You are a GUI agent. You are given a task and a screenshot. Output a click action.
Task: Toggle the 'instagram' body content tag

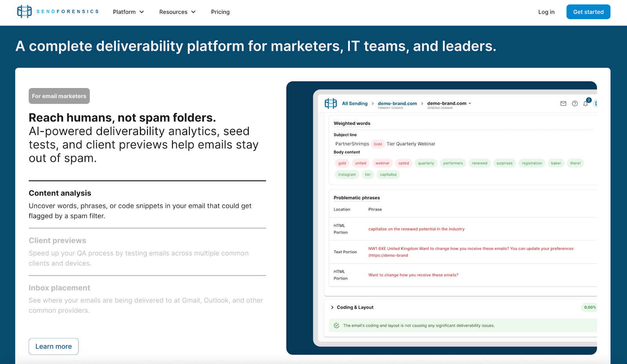coord(346,174)
